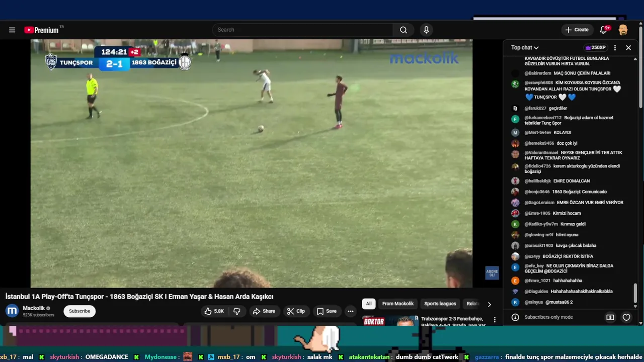Select the Sports leagues chip
Viewport: 644px width, 362px height.
click(440, 304)
